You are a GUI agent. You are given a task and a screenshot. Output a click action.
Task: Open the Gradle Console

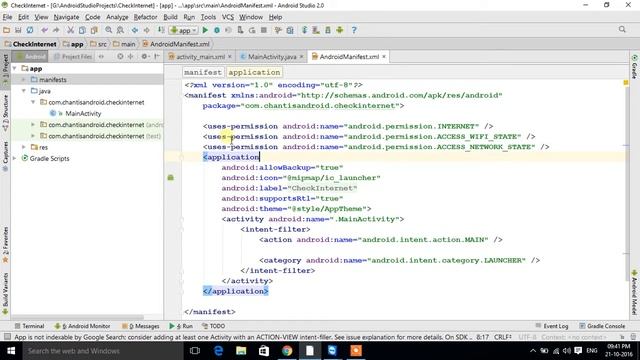(602, 326)
